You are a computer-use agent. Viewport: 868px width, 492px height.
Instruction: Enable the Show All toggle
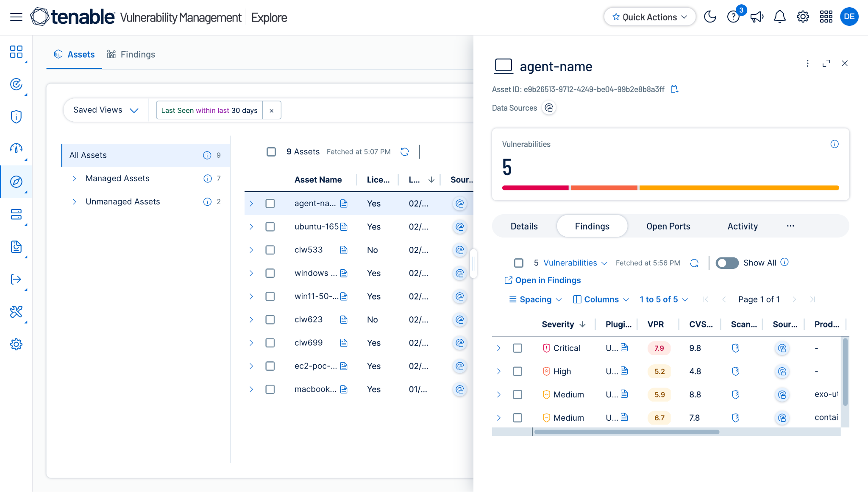(727, 263)
